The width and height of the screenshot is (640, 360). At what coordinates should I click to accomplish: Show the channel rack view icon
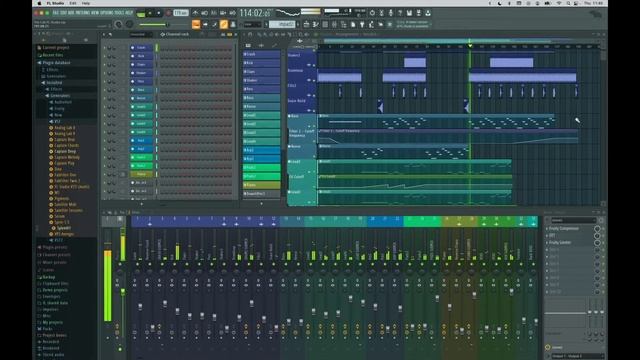[325, 24]
